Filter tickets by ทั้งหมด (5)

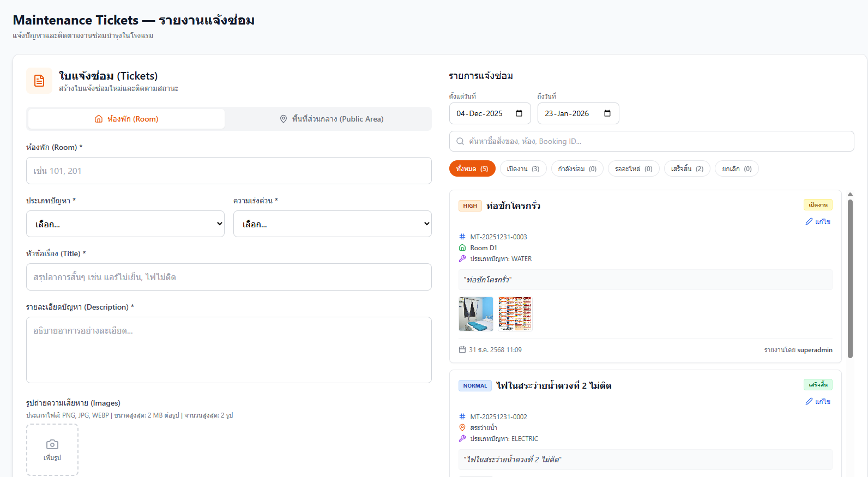tap(472, 169)
